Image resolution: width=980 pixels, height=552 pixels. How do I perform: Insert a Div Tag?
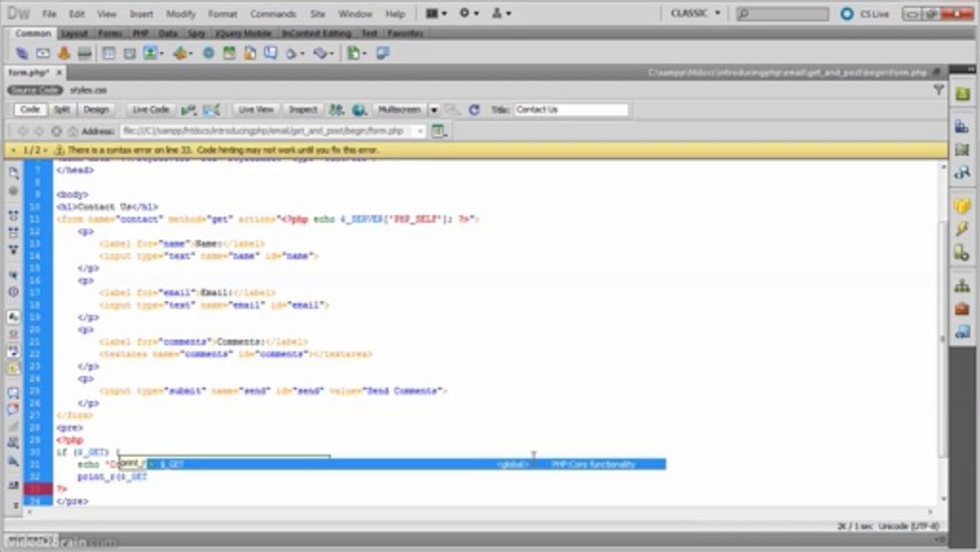(x=129, y=53)
